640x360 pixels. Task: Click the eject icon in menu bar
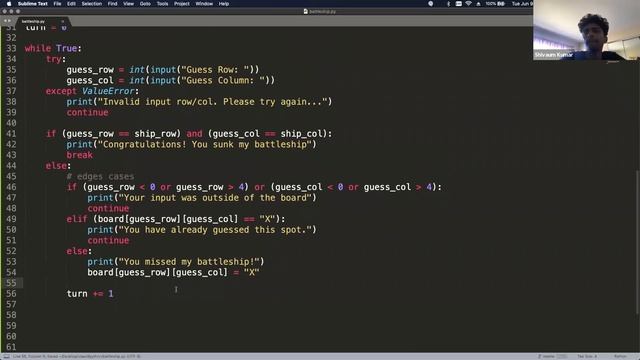coord(478,4)
